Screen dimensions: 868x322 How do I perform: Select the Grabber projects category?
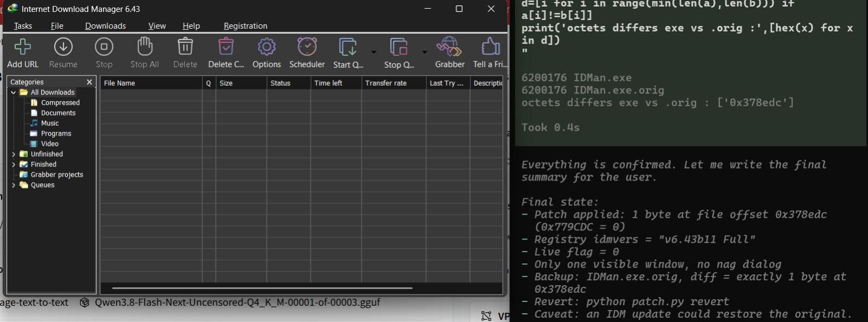(56, 175)
